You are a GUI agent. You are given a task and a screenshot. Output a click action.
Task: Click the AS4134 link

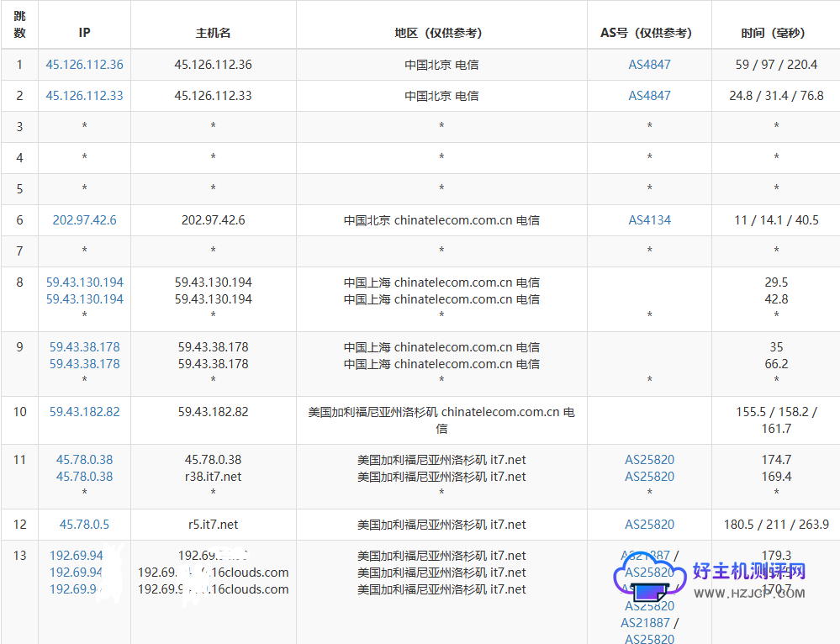click(x=649, y=220)
